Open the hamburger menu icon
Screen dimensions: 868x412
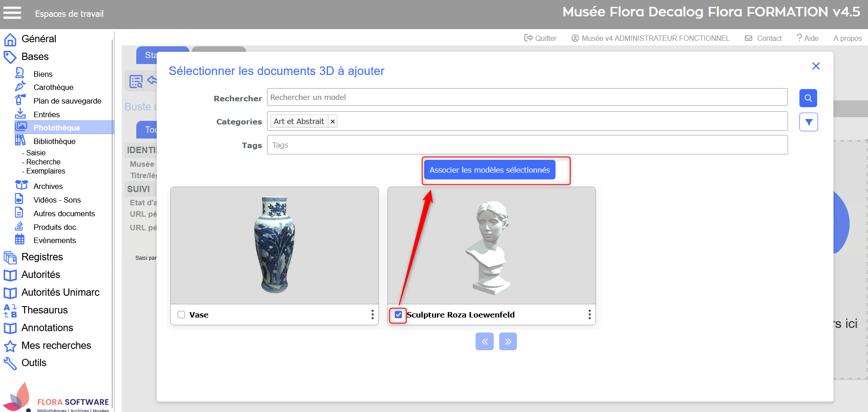click(x=12, y=13)
